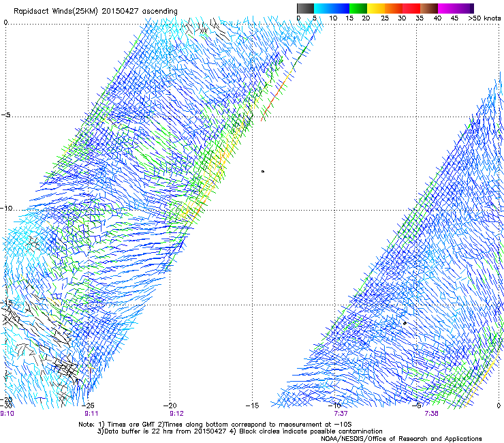Click the green 15-20 knots legend swatch
The height and width of the screenshot is (443, 504).
[x=358, y=8]
